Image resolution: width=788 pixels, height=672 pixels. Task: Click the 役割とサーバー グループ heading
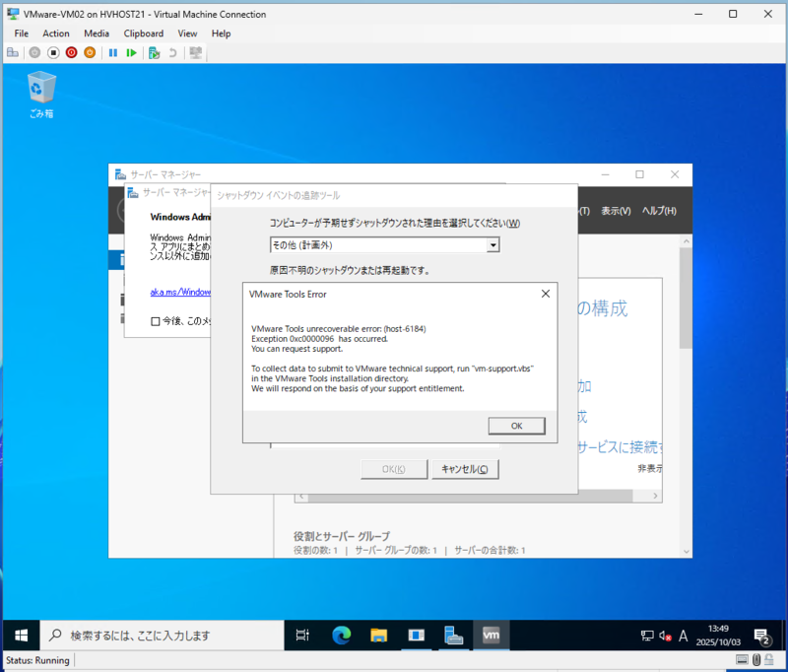tap(342, 536)
